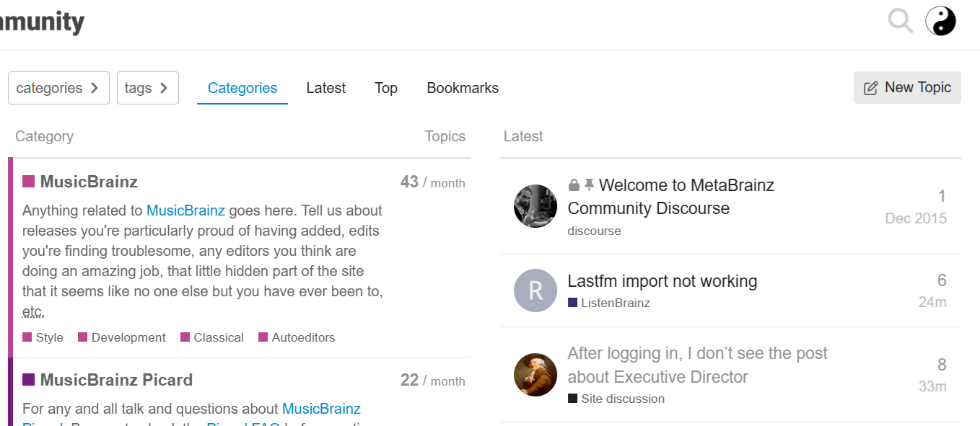Expand the categories dropdown
Screen dimensions: 980x426
[x=58, y=88]
